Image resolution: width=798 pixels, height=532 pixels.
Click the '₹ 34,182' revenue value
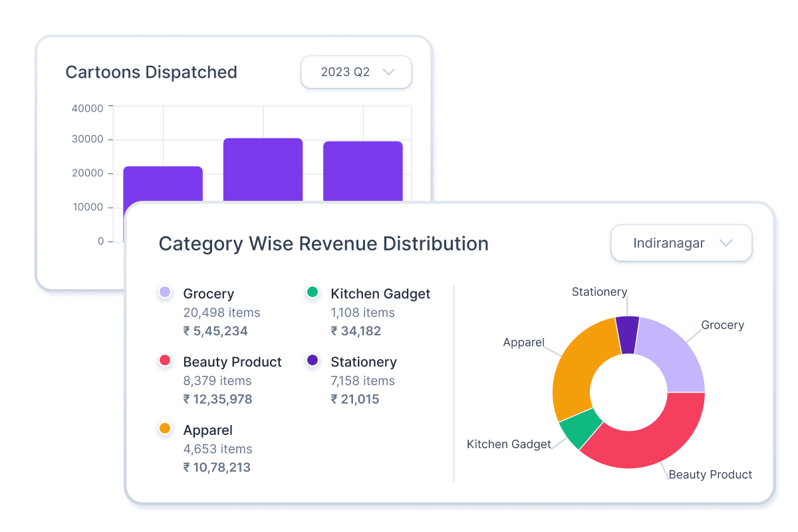356,331
